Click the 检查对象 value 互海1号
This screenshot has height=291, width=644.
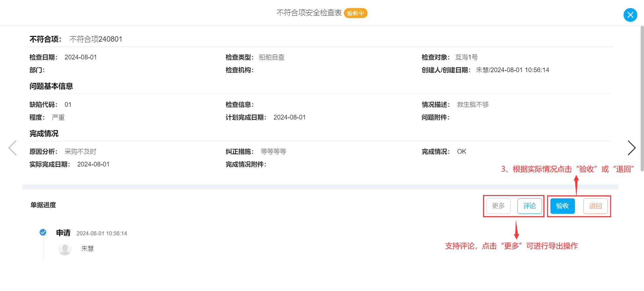(x=467, y=57)
